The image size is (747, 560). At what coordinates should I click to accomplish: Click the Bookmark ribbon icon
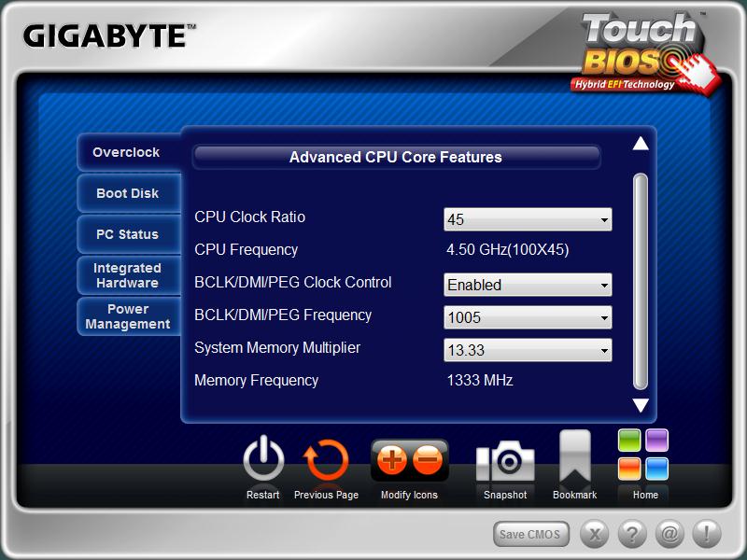pyautogui.click(x=574, y=458)
